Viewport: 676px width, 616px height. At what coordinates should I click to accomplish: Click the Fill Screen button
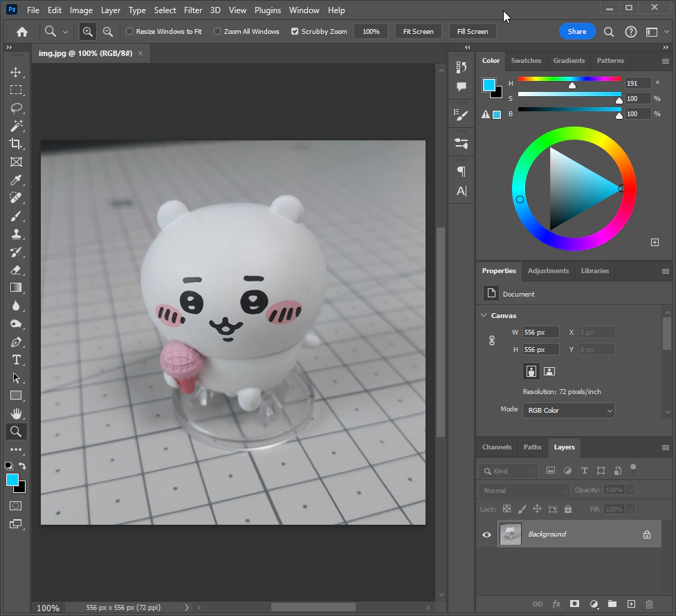[x=473, y=31]
